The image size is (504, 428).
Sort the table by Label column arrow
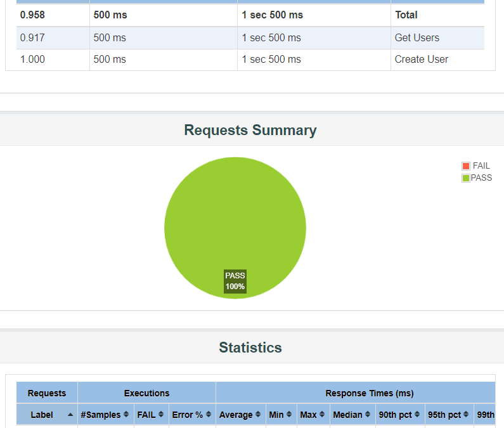70,415
